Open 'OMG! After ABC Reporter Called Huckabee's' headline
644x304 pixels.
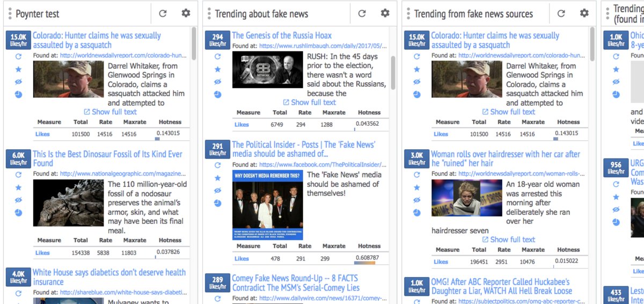501,286
